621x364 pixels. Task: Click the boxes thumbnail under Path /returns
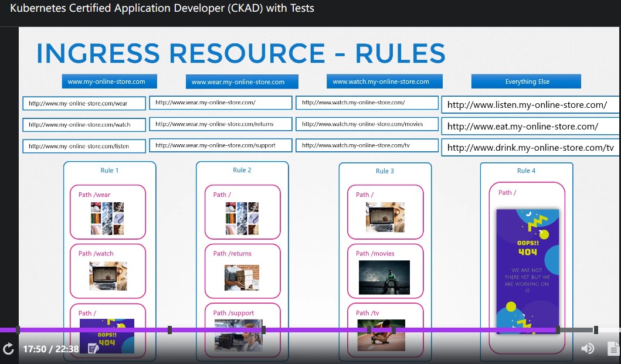click(x=242, y=278)
